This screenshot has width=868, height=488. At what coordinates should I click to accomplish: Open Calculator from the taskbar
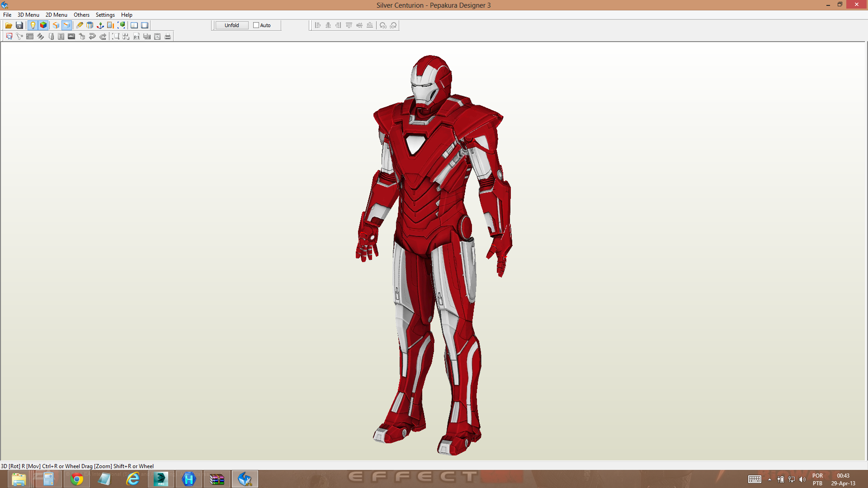(48, 479)
